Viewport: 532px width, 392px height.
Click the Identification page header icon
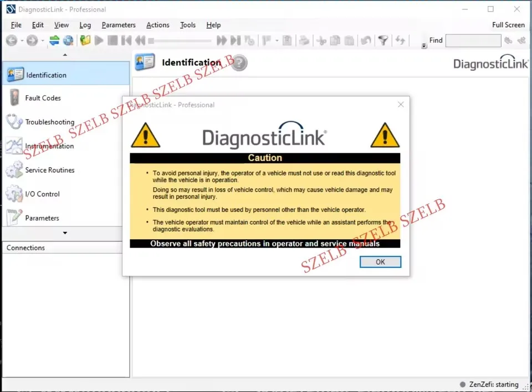[x=145, y=62]
